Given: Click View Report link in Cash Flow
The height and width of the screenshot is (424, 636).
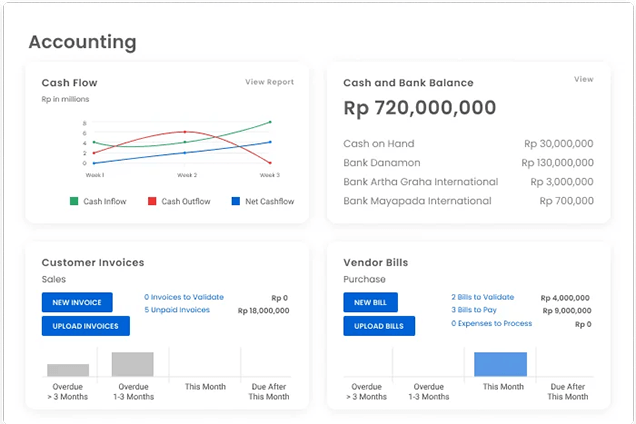Looking at the screenshot, I should 269,82.
